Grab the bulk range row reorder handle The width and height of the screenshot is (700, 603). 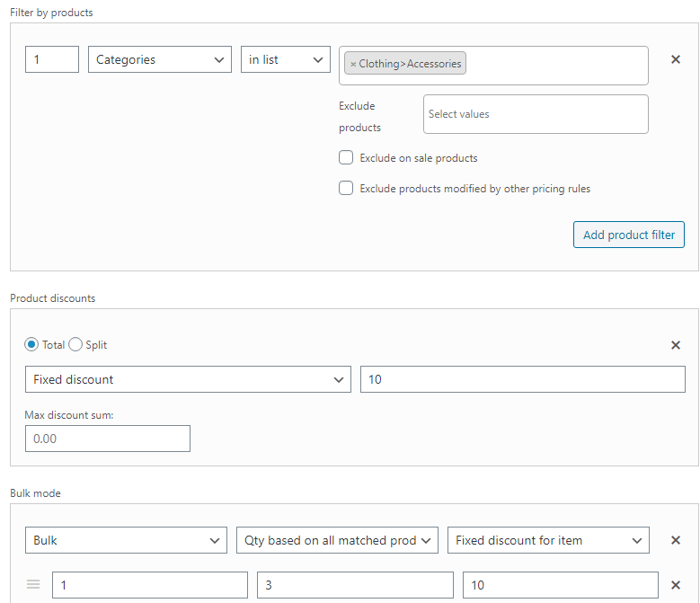(x=33, y=584)
